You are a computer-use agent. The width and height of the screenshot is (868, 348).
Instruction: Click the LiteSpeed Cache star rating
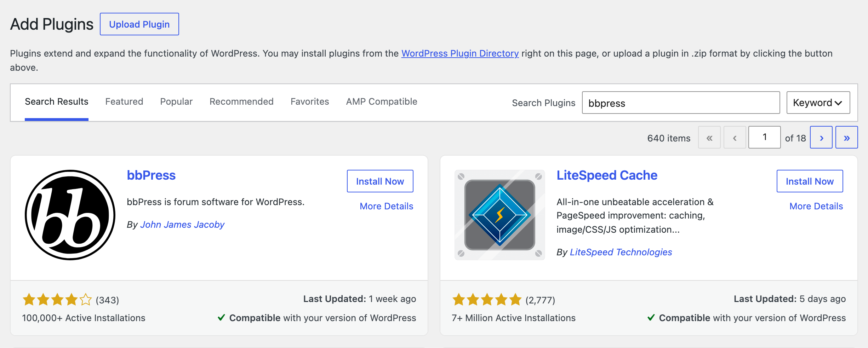point(487,300)
